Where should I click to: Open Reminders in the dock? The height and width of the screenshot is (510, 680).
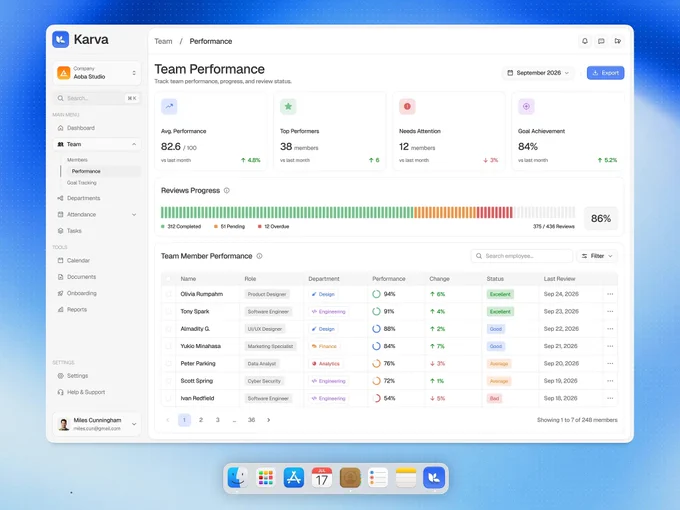[x=378, y=477]
